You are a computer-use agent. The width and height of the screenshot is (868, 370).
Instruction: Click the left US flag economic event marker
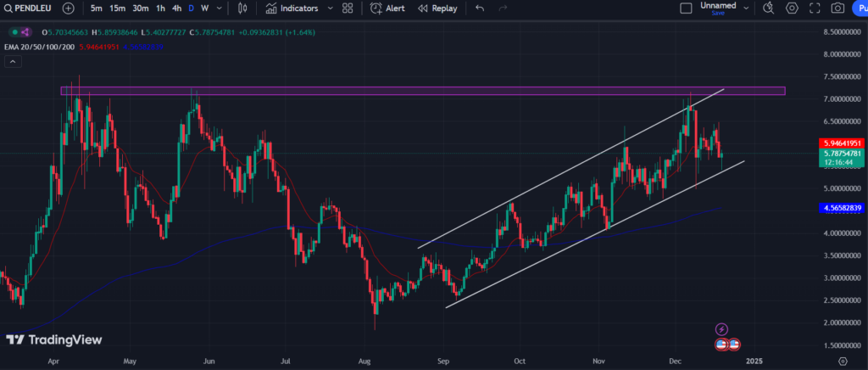click(x=721, y=345)
